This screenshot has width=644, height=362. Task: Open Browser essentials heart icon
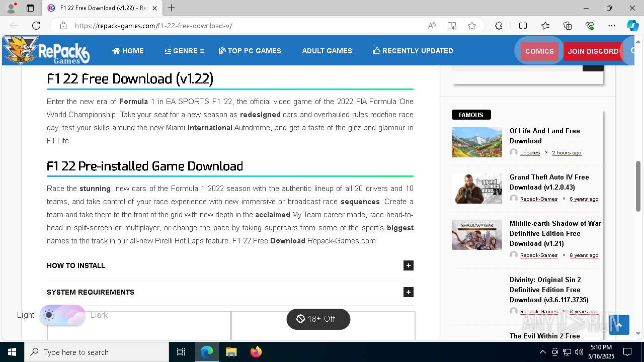[590, 26]
